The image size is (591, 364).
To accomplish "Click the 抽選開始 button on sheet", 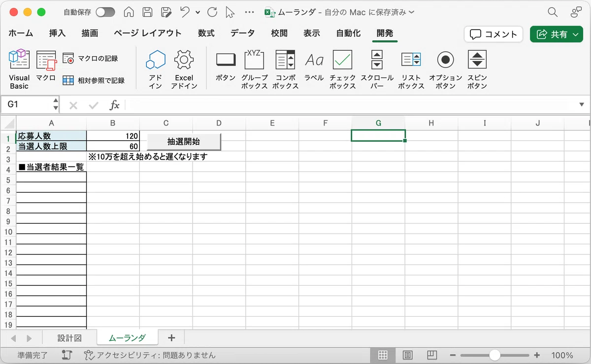I will tap(184, 142).
